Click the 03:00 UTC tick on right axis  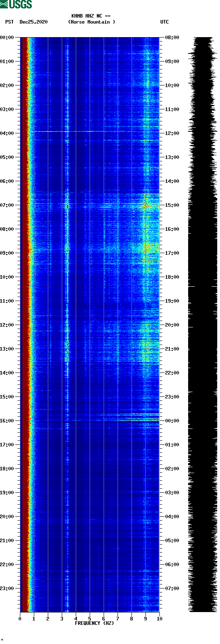pyautogui.click(x=172, y=493)
